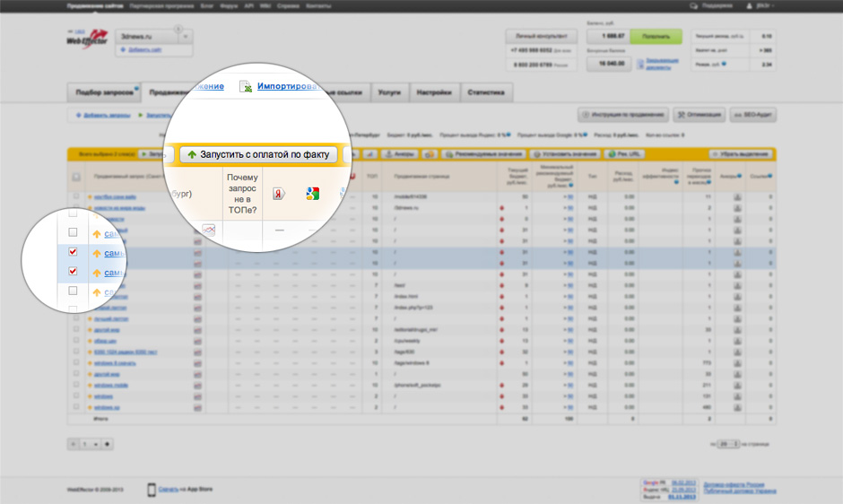Viewport: 843px width, 504px height.
Task: Click the Импортировать link
Action: (x=289, y=87)
